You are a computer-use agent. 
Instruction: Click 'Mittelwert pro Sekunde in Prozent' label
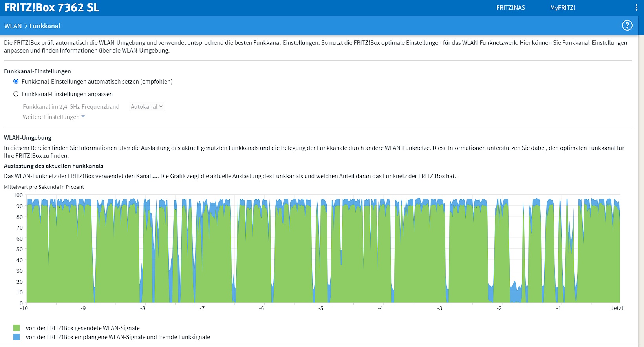click(x=44, y=187)
